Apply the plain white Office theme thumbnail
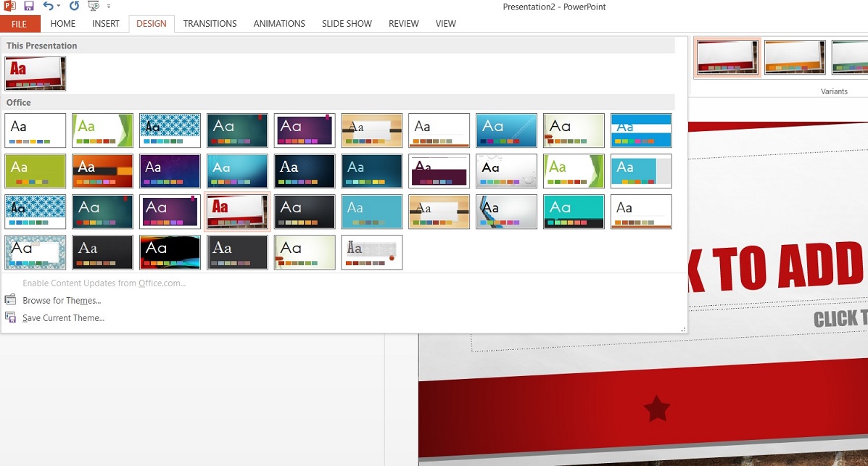 tap(35, 130)
